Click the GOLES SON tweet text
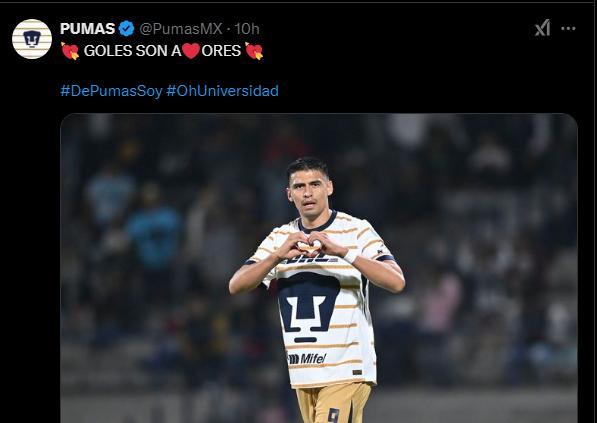The width and height of the screenshot is (597, 423). click(x=162, y=51)
